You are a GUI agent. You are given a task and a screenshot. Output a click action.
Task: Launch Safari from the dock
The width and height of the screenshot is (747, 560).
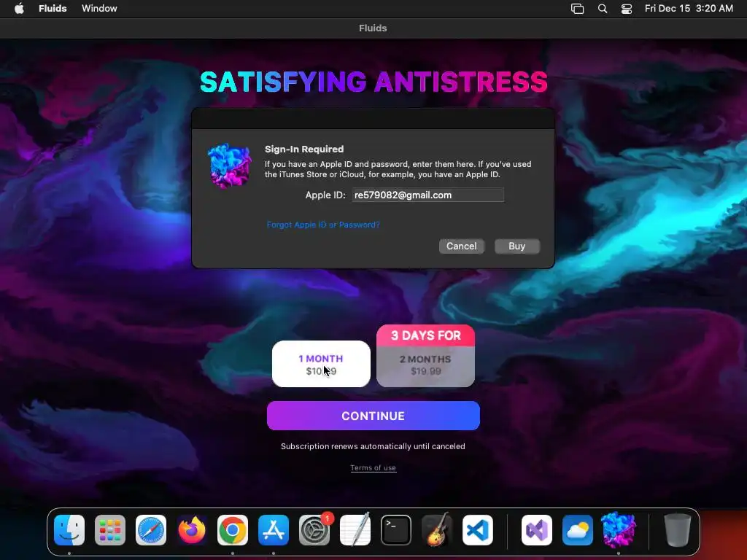[151, 529]
